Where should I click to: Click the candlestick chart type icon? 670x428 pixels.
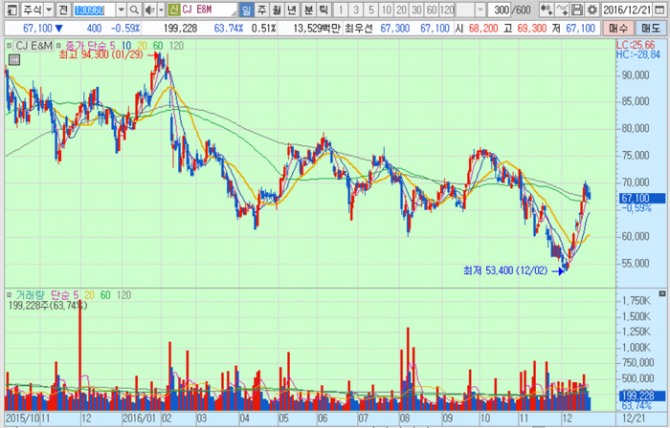[547, 10]
